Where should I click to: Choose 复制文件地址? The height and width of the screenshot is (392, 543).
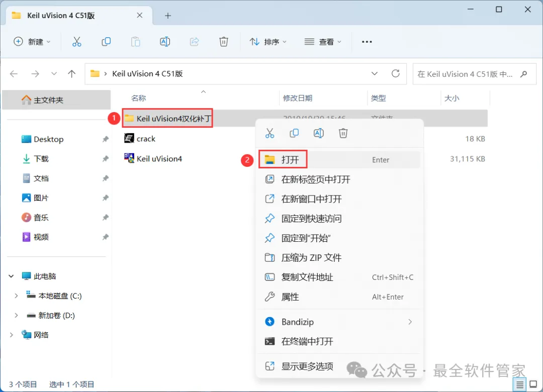click(339, 277)
